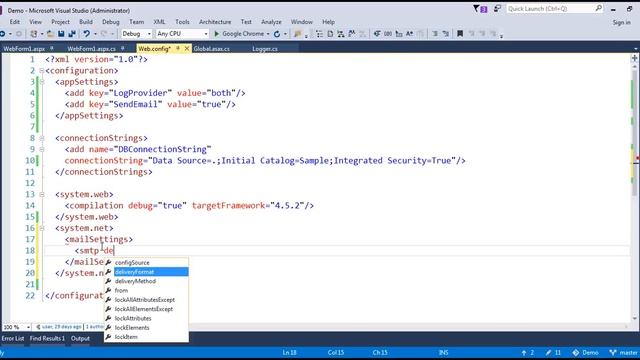Collapse the connectionStrings element on line 8
Viewport: 640px width, 360px height.
point(42,138)
